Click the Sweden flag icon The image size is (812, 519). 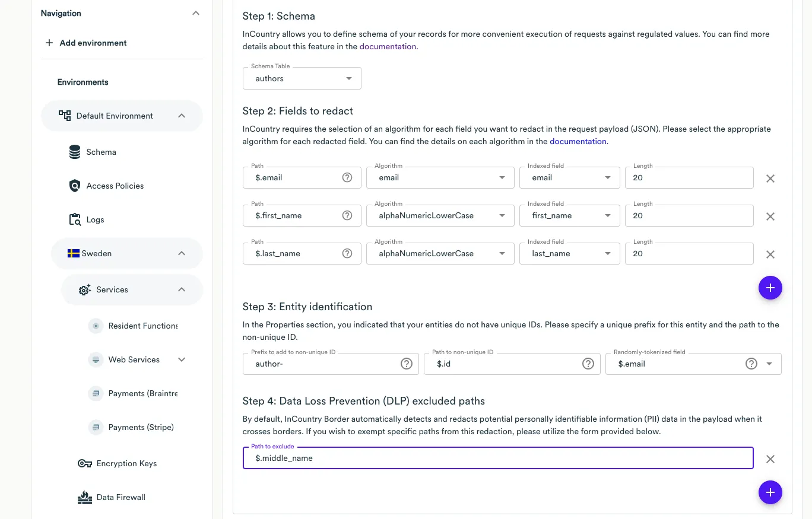(73, 253)
